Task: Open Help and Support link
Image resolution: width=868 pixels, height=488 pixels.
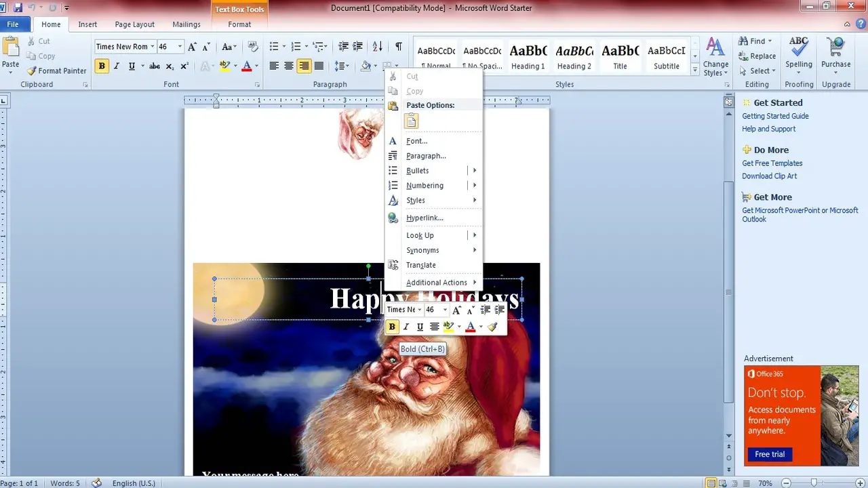Action: 769,129
